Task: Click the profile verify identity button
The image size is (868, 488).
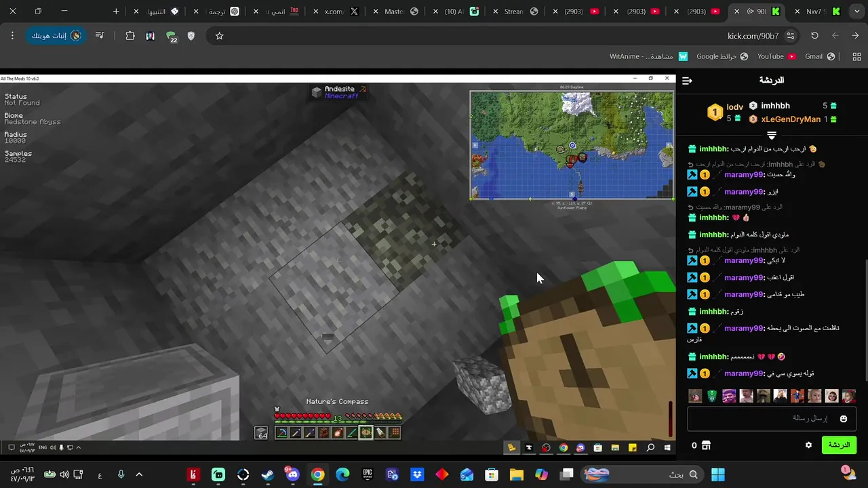Action: click(56, 36)
